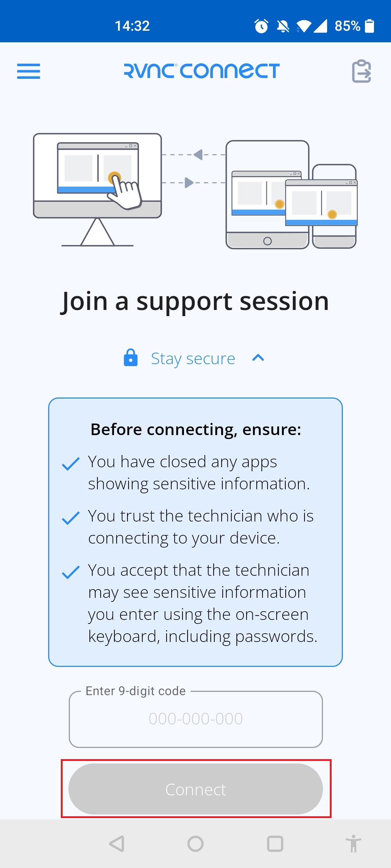
Task: Tap the clipboard paste icon
Action: 361,71
